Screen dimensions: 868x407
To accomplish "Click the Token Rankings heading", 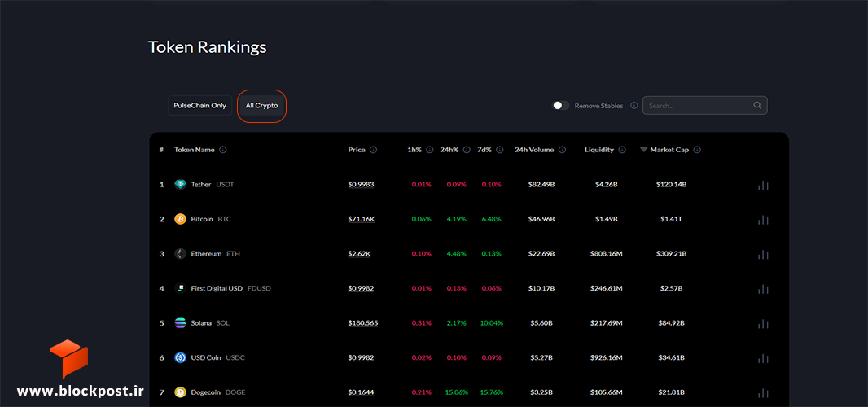I will [207, 48].
